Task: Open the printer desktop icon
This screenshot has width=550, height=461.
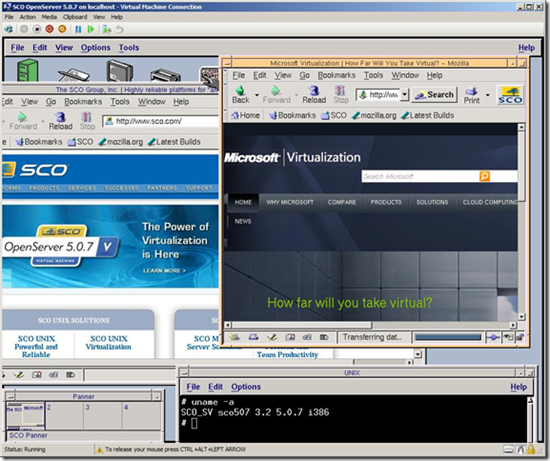Action: point(165,75)
